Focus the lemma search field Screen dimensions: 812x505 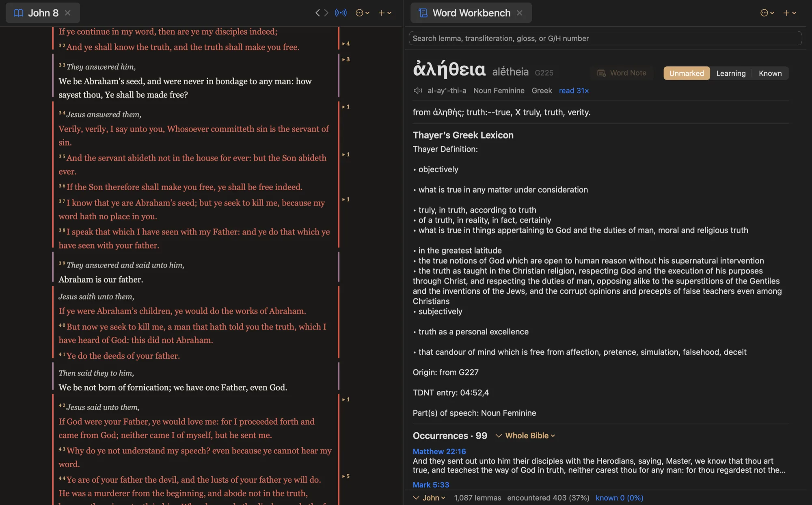[x=605, y=38]
